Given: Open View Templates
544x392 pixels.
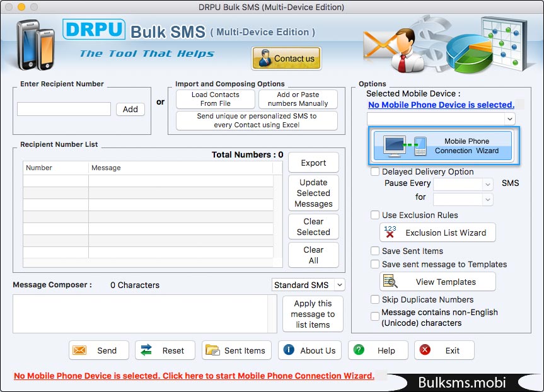Looking at the screenshot, I should [437, 282].
